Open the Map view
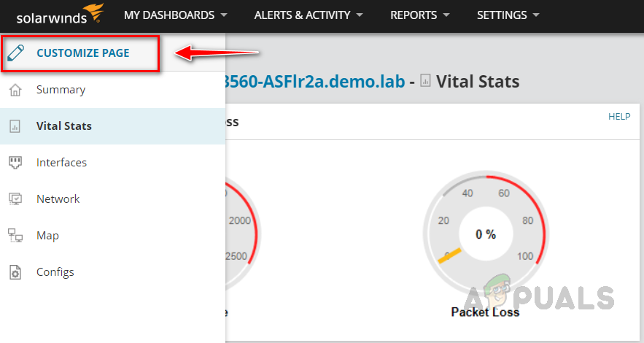 [112, 236]
